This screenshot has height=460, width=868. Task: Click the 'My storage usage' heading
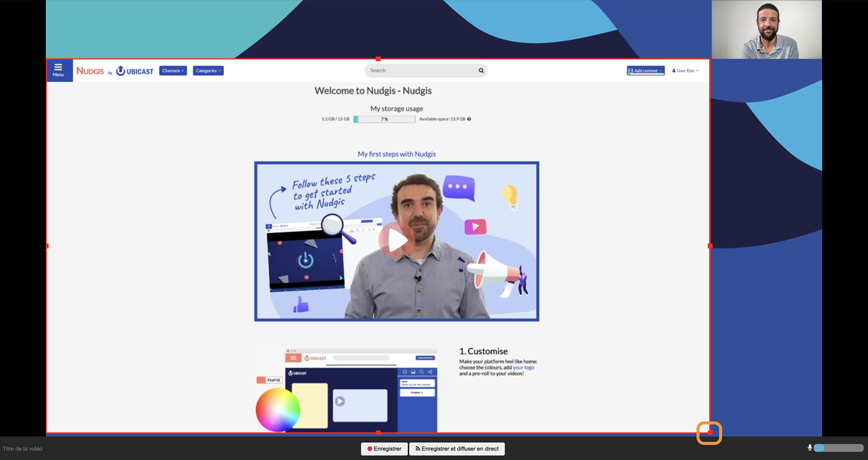tap(397, 109)
